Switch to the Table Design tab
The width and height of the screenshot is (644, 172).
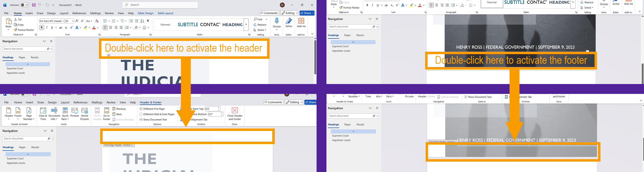click(x=145, y=13)
